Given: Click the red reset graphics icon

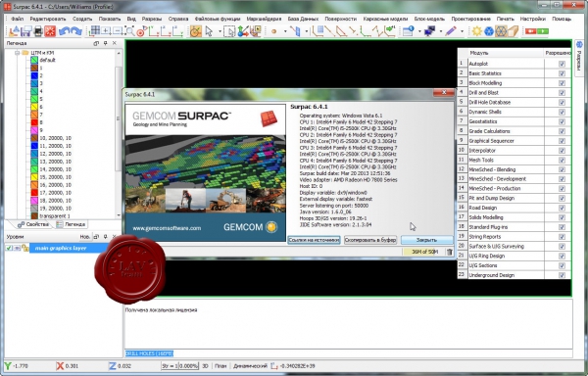Looking at the screenshot, I should [50, 31].
